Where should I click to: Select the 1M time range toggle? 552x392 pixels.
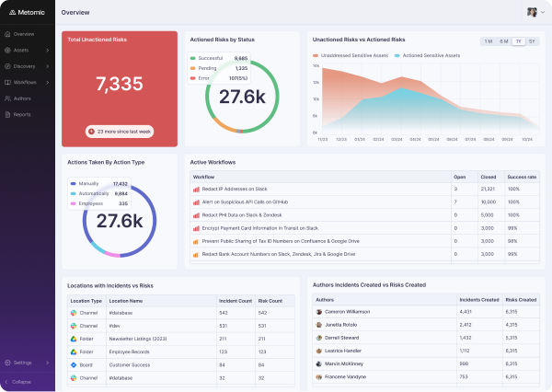(489, 41)
